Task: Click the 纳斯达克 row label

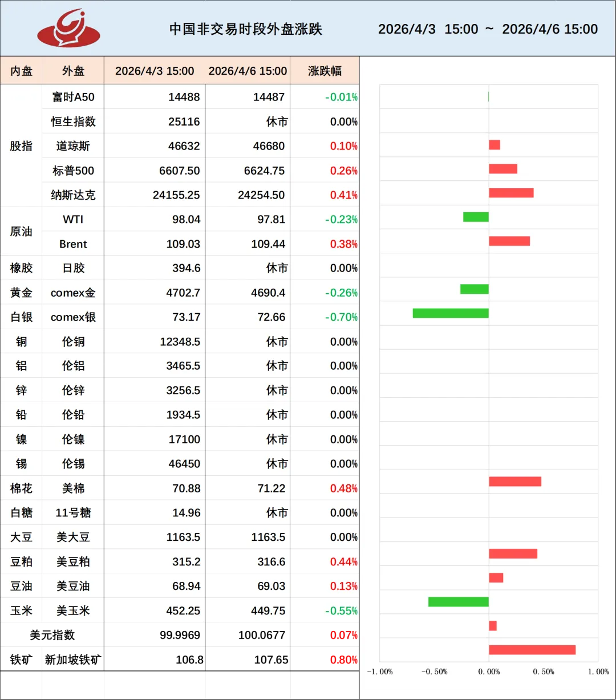Action: (x=73, y=195)
